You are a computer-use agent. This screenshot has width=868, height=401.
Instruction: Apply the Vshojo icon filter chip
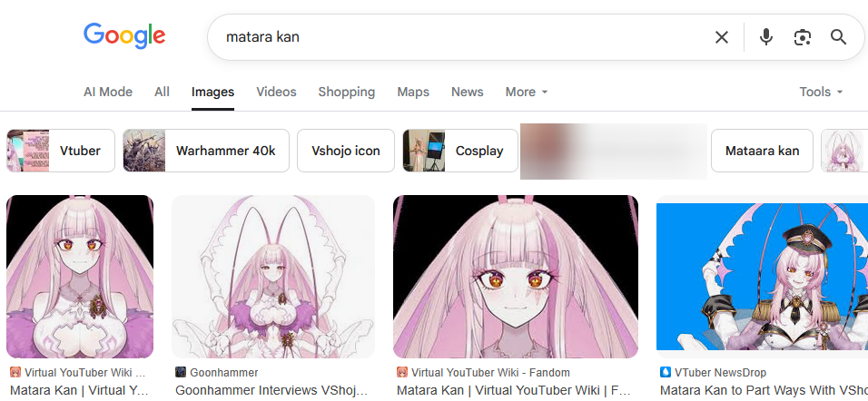point(346,151)
